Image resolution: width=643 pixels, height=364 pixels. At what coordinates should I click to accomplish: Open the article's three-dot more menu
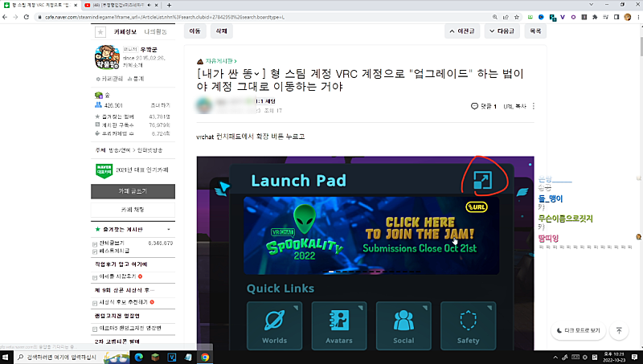click(x=534, y=106)
